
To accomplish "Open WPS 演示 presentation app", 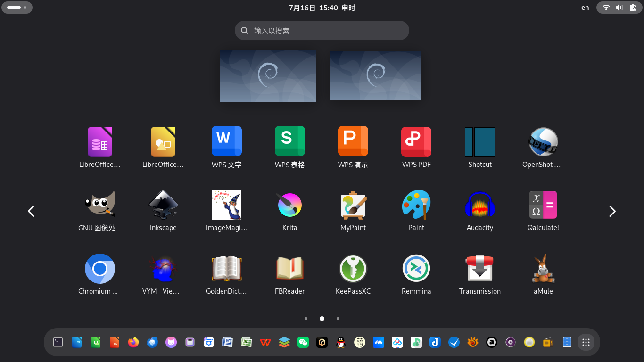I will pos(353,141).
